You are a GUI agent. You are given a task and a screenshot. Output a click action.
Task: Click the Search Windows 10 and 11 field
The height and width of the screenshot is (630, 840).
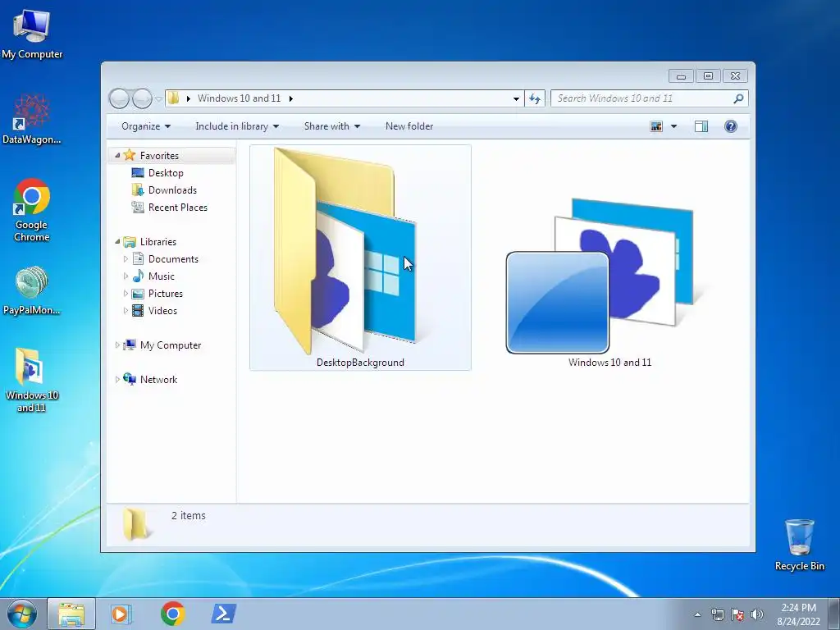tap(650, 98)
